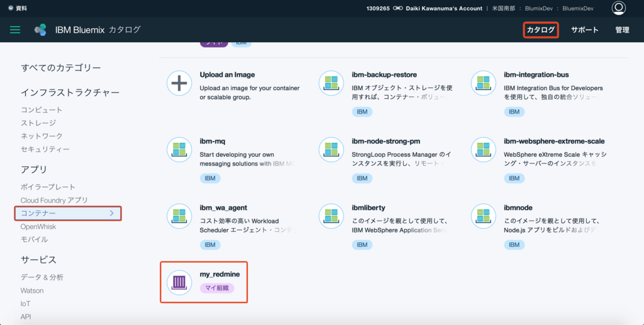Click the plus icon for Upload an Image

click(x=179, y=83)
